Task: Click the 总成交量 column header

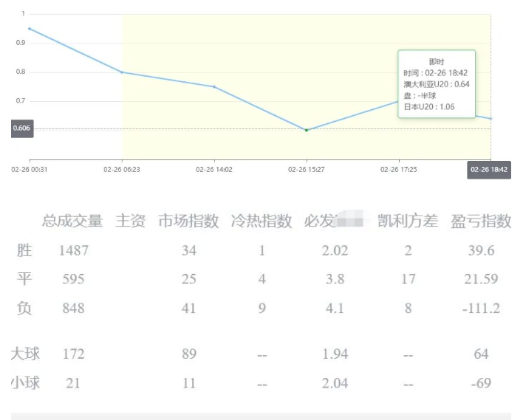Action: point(72,221)
